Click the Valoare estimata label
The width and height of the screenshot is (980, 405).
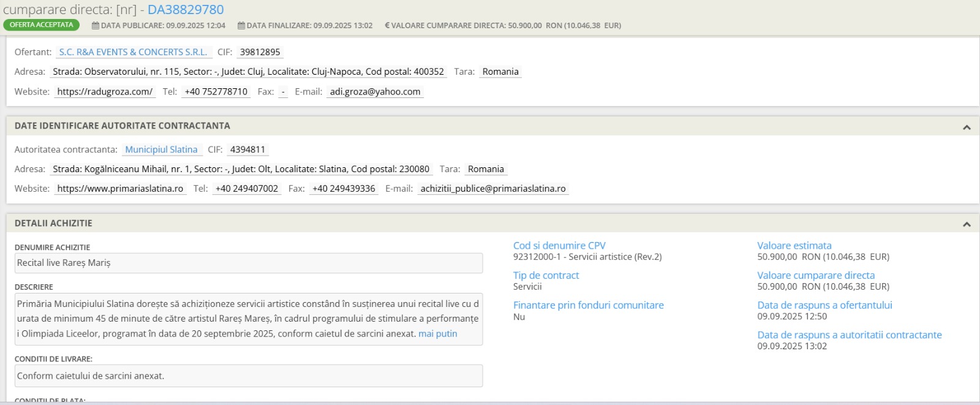794,246
